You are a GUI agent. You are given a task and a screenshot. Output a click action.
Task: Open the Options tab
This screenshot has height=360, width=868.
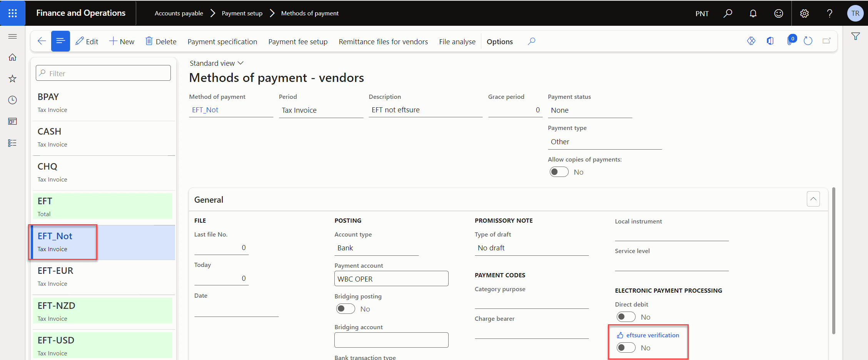tap(499, 42)
